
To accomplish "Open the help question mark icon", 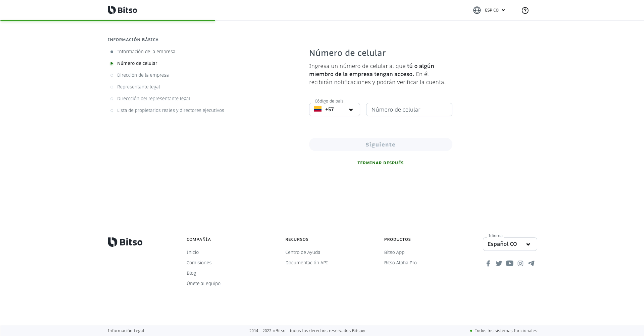I will (x=525, y=10).
